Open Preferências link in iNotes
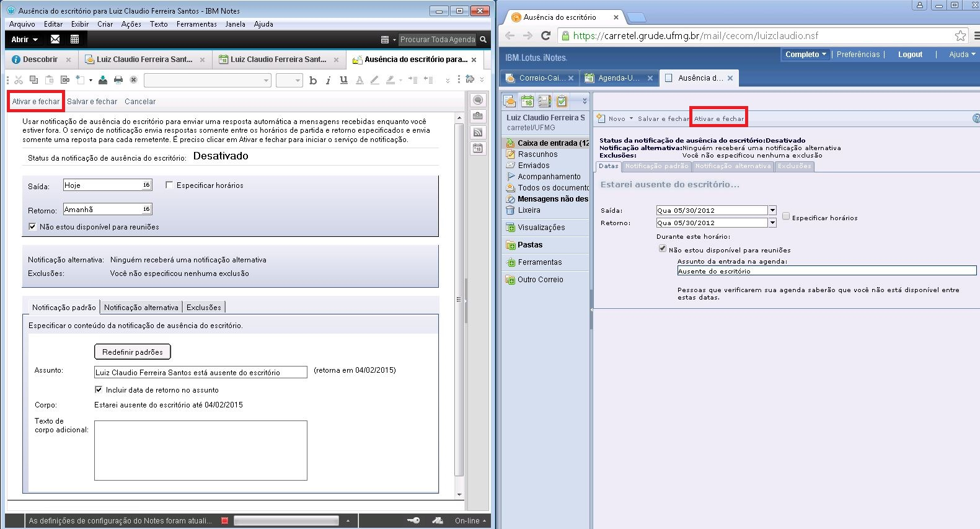The height and width of the screenshot is (529, 980). (x=858, y=55)
